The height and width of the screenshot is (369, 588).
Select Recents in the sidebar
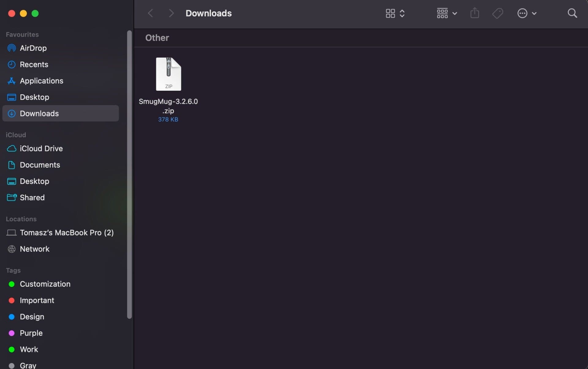[x=34, y=65]
